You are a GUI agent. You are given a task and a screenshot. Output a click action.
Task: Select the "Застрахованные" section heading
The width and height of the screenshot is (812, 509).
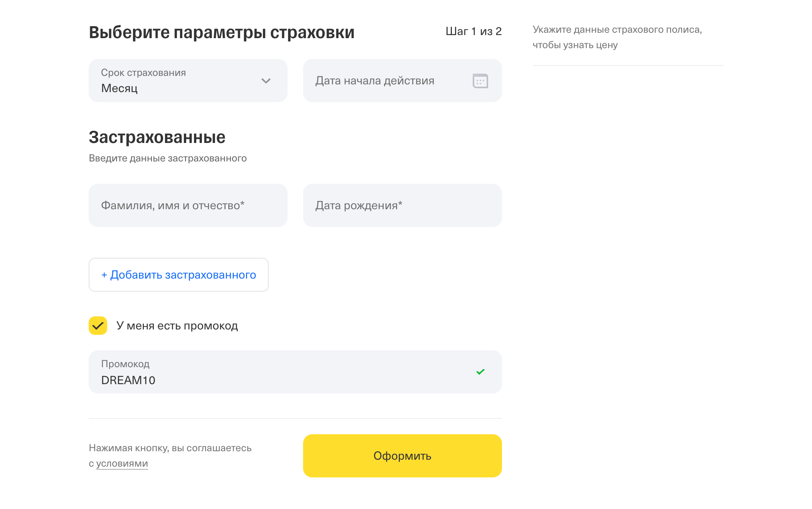coord(157,137)
